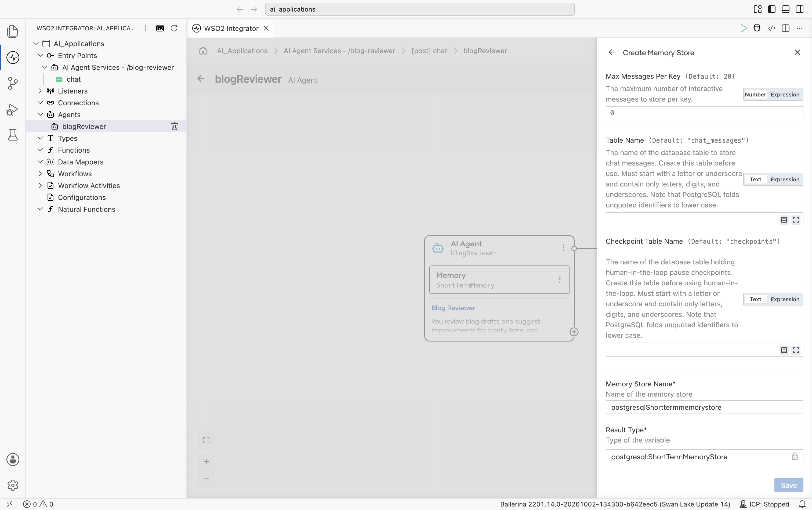
Task: Select the WSO2 Integrator editor tab
Action: click(x=231, y=28)
